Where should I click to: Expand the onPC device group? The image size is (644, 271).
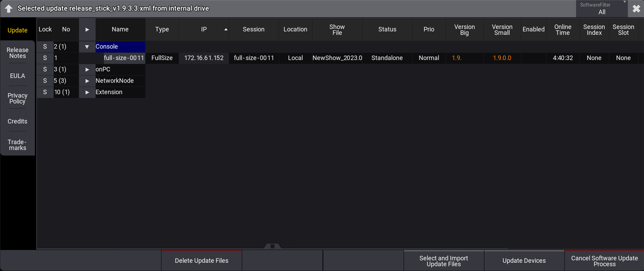[87, 69]
